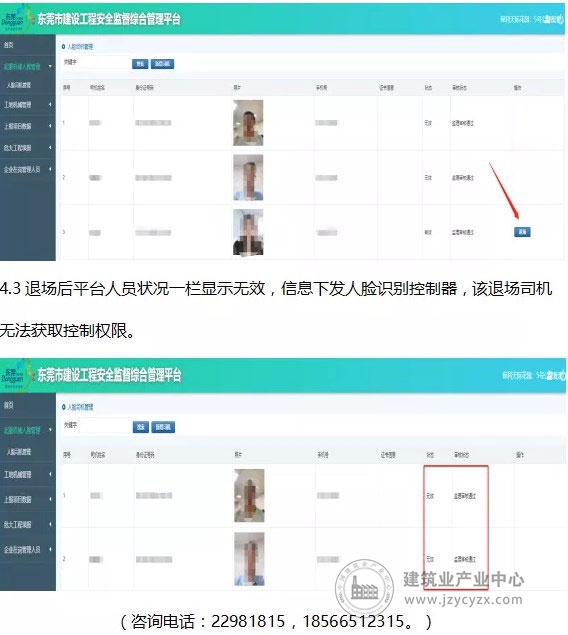568x635 pixels.
Task: Click the blue exit button beneath the red arrow
Action: [x=522, y=232]
